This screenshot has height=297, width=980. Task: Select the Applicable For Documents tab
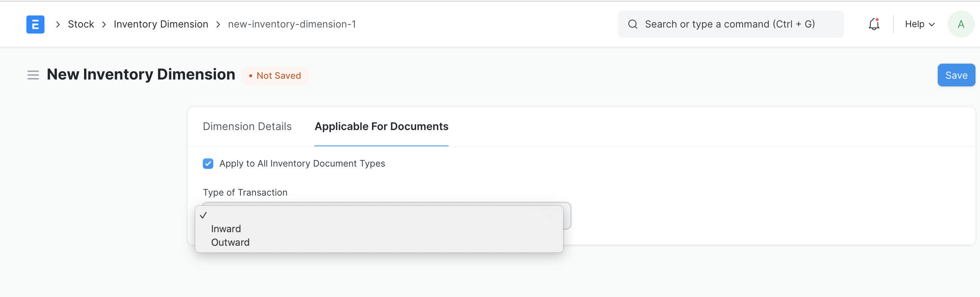381,126
